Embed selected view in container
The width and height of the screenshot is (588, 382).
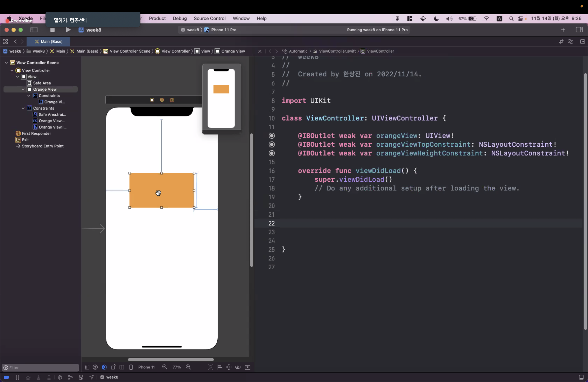[248, 367]
